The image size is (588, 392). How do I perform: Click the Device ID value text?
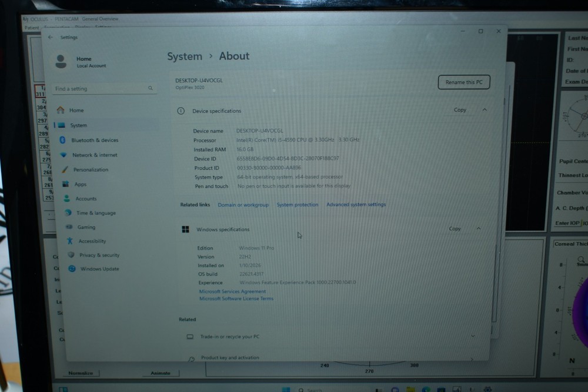288,158
